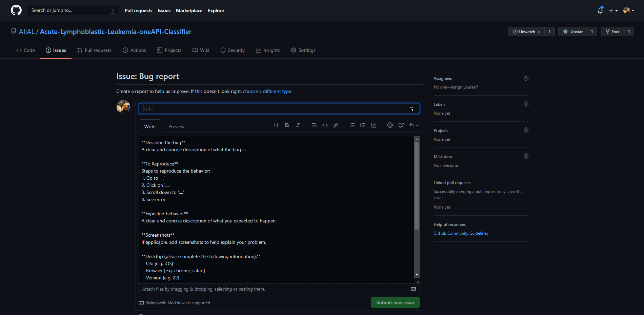Switch to the Actions tab
Viewport: 644px width, 315px height.
pyautogui.click(x=134, y=50)
